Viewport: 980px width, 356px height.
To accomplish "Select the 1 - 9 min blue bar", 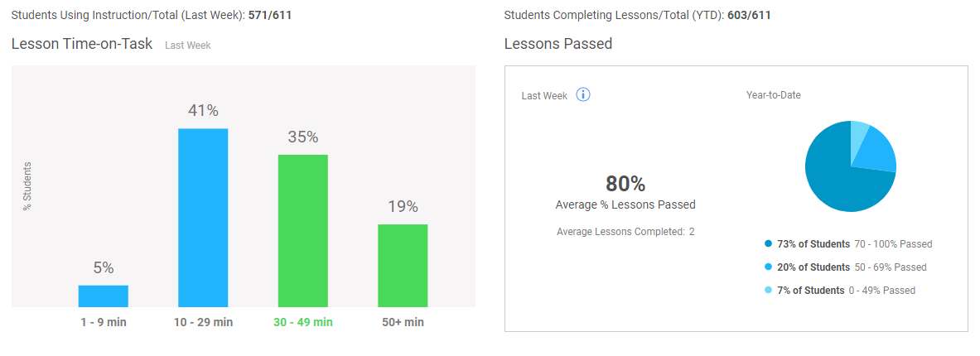I will click(103, 296).
